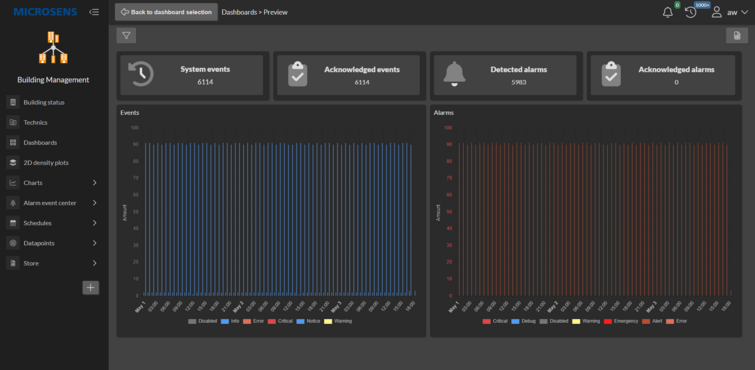Open the dashboard filter funnel icon

click(x=126, y=36)
